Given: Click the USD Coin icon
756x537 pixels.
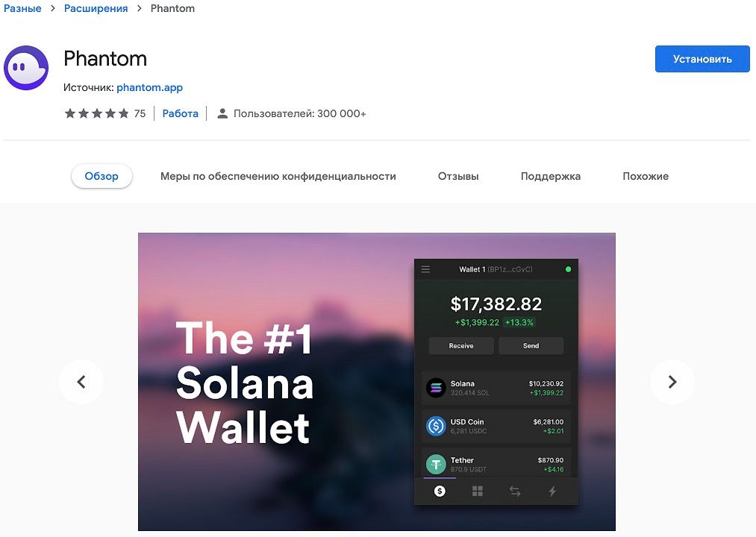Looking at the screenshot, I should pyautogui.click(x=436, y=426).
